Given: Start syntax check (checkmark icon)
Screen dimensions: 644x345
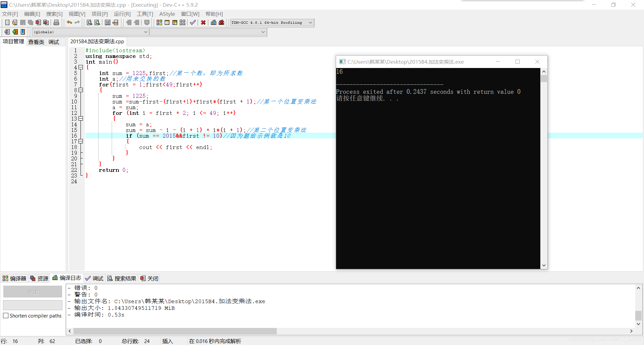Looking at the screenshot, I should point(193,22).
